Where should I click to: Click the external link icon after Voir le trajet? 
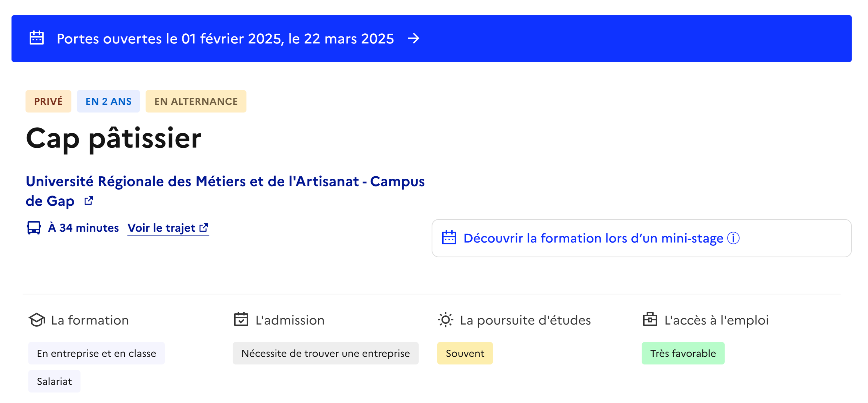pos(203,227)
